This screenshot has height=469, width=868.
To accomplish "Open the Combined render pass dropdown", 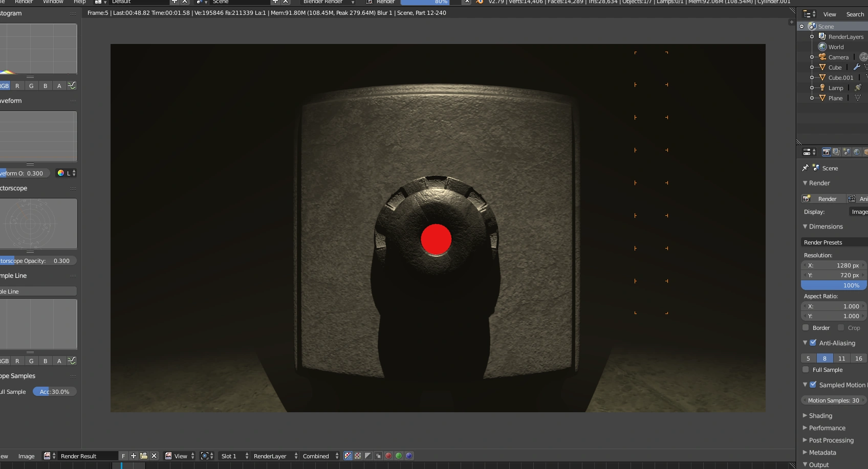I will click(x=317, y=456).
